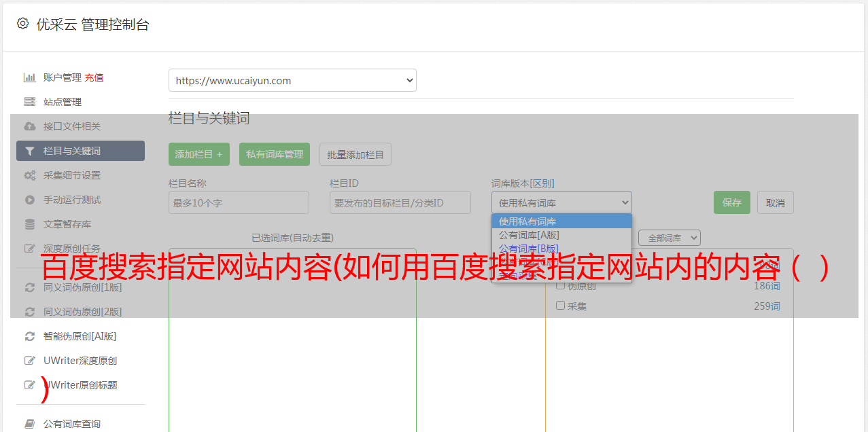Click the green 保存 button
Screen dimensions: 868x432
[x=732, y=202]
